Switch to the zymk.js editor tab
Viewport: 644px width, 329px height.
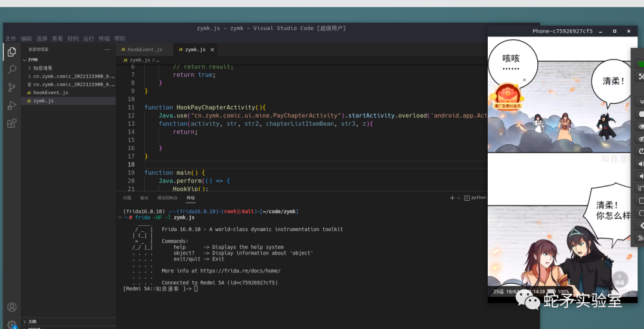point(196,49)
